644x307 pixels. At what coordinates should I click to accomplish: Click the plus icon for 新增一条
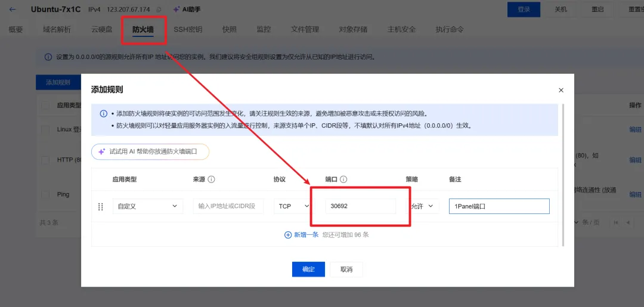(288, 235)
